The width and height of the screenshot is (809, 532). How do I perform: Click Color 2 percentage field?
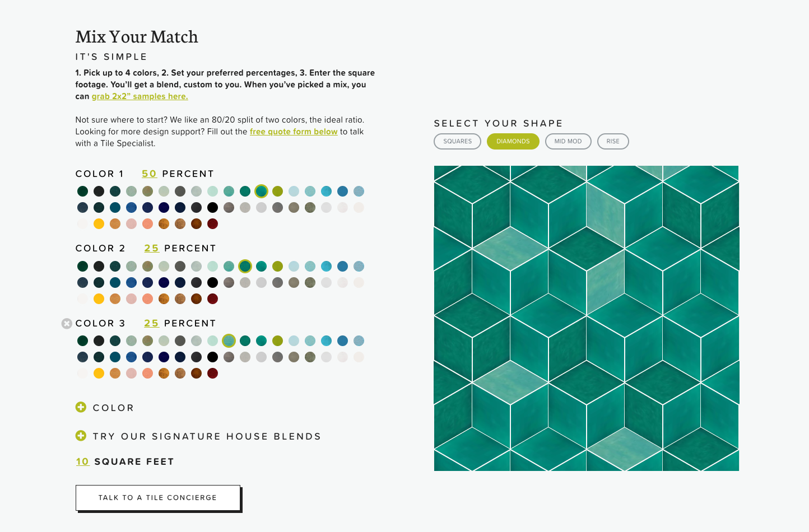click(151, 248)
